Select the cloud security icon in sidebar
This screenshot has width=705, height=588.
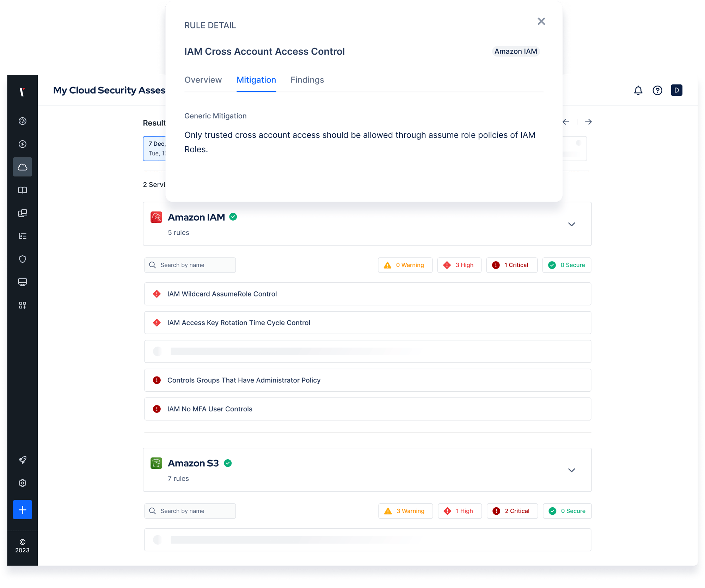(23, 167)
